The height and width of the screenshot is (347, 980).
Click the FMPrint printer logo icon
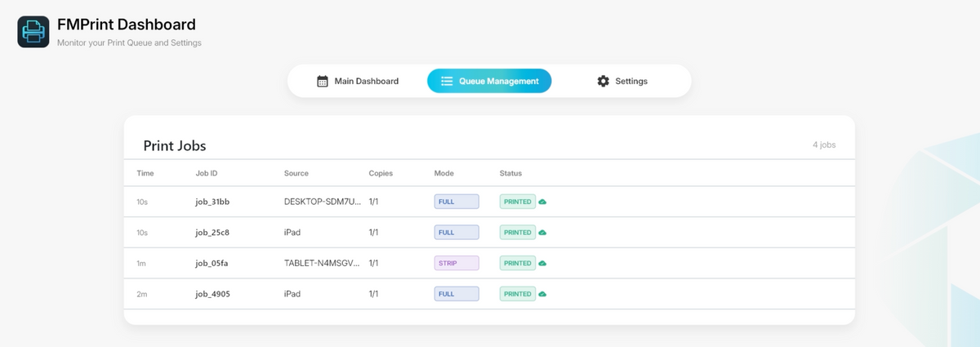coord(33,32)
